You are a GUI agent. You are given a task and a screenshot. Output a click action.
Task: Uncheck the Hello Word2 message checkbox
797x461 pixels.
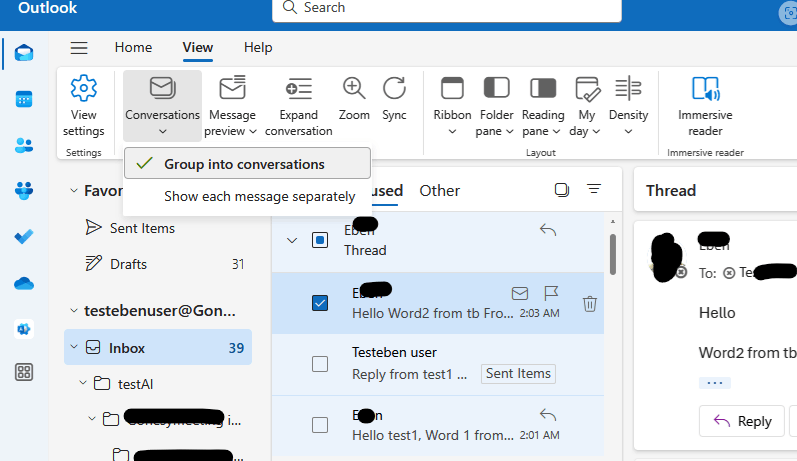(x=320, y=303)
